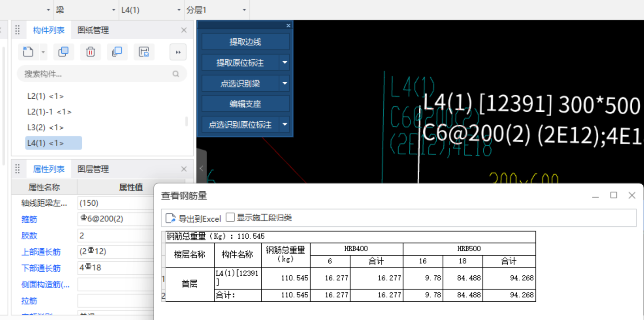Click the copy component icon
The height and width of the screenshot is (320, 644).
click(x=64, y=52)
